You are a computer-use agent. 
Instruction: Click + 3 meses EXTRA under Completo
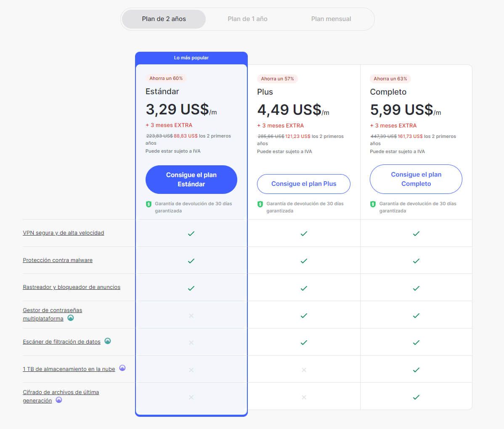point(393,126)
